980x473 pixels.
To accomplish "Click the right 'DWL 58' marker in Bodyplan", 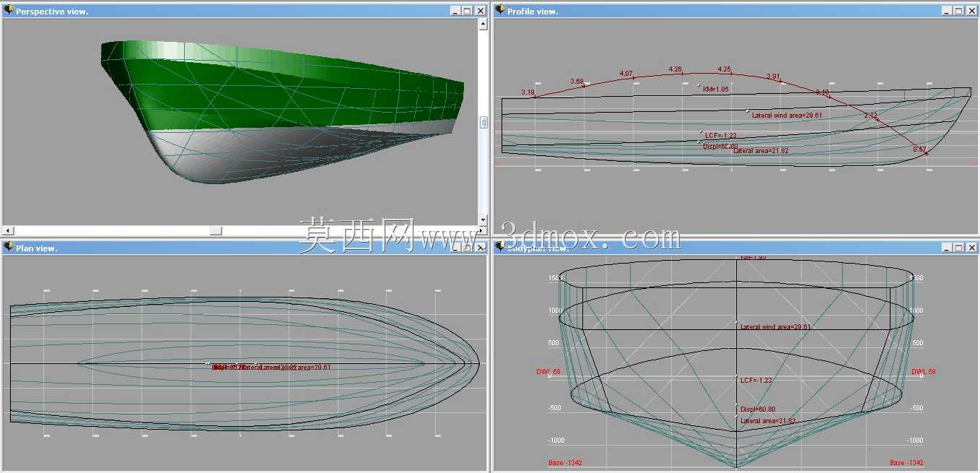I will [924, 372].
